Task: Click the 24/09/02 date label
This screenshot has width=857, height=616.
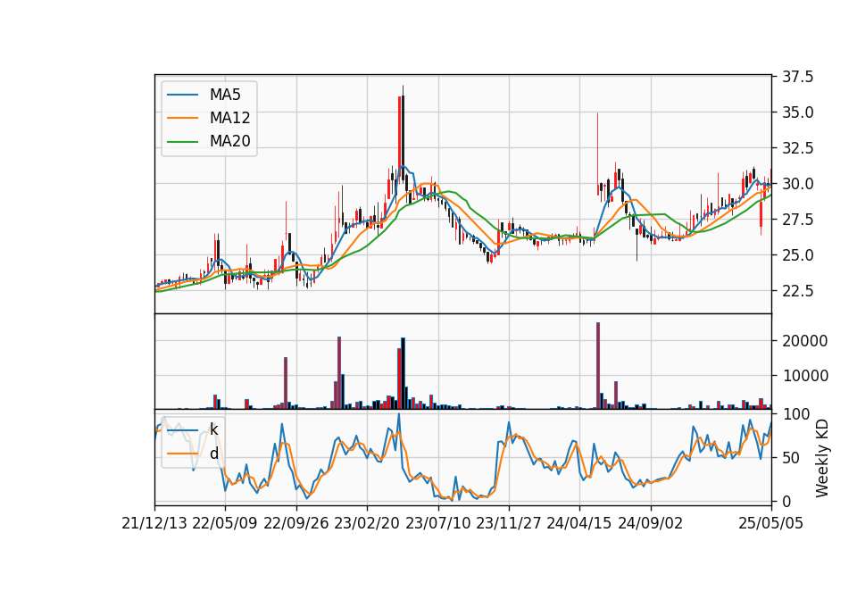Action: click(x=651, y=523)
